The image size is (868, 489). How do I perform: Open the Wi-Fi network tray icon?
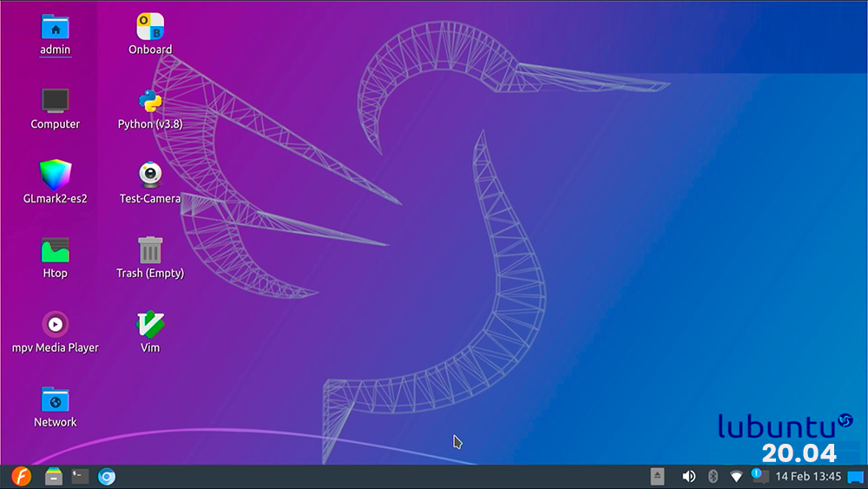pyautogui.click(x=736, y=476)
